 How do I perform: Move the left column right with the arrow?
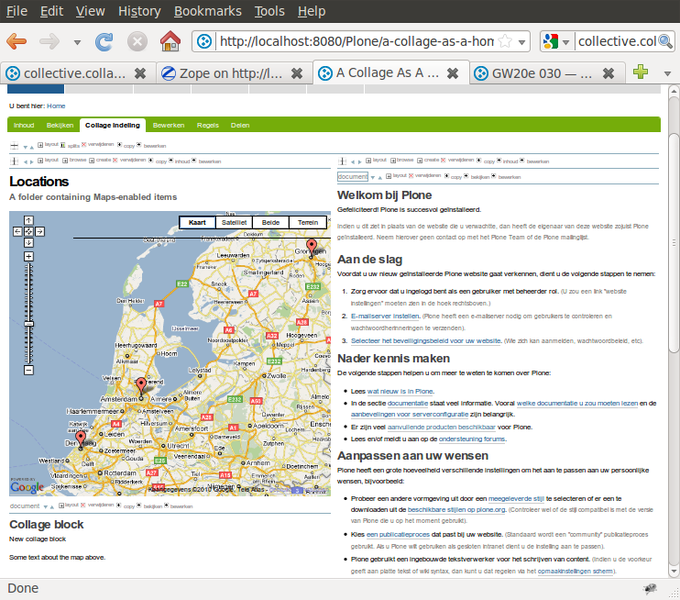[x=31, y=162]
